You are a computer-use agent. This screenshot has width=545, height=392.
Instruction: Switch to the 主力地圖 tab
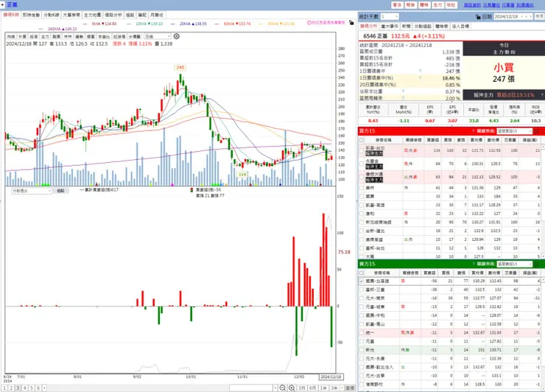(93, 15)
